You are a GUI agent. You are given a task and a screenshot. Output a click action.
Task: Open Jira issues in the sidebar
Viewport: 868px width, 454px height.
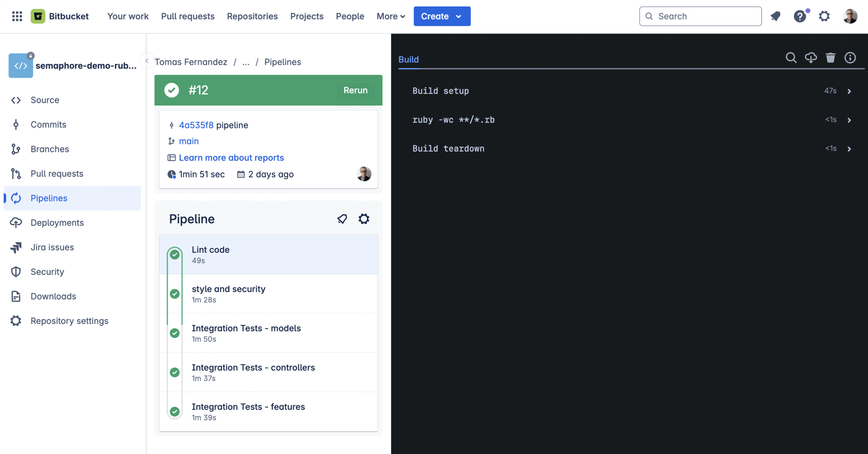[x=72, y=247]
